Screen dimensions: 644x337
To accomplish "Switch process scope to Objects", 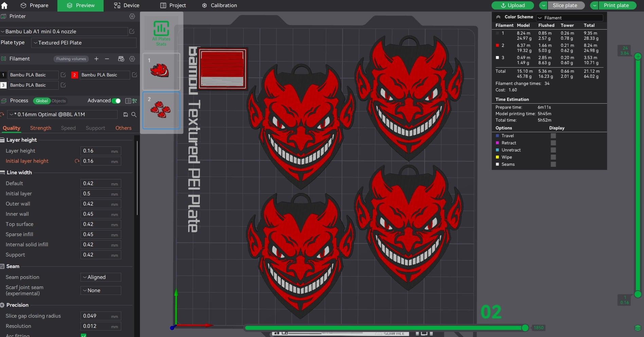I will pyautogui.click(x=59, y=101).
